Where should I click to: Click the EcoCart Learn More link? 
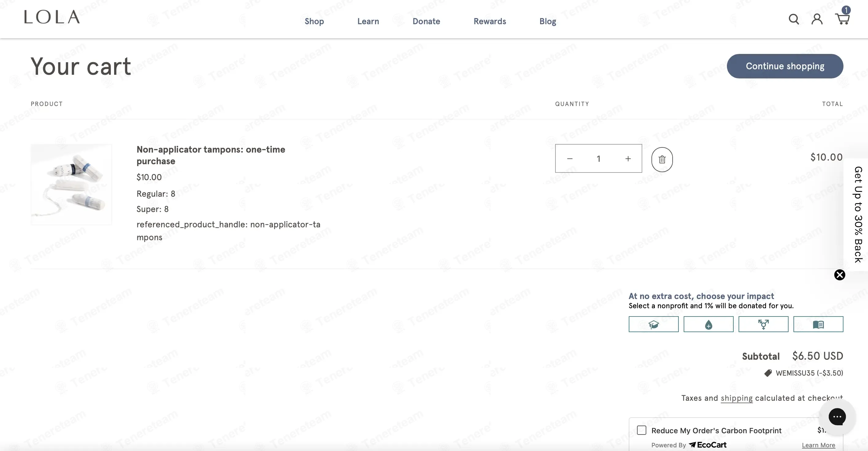[x=818, y=445]
